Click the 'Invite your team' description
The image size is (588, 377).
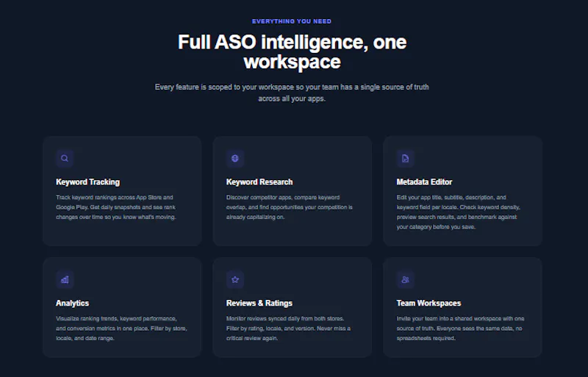coord(461,328)
